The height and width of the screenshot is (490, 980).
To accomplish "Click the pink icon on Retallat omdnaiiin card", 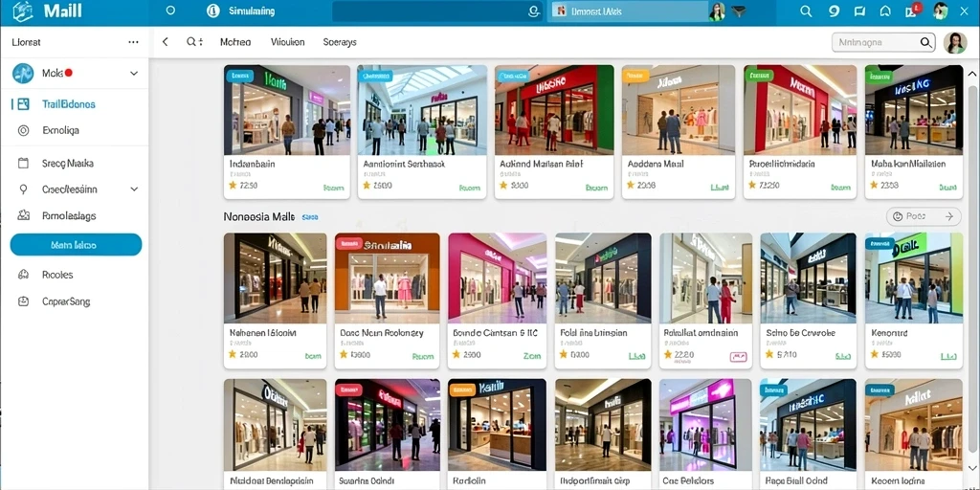I will (x=738, y=357).
